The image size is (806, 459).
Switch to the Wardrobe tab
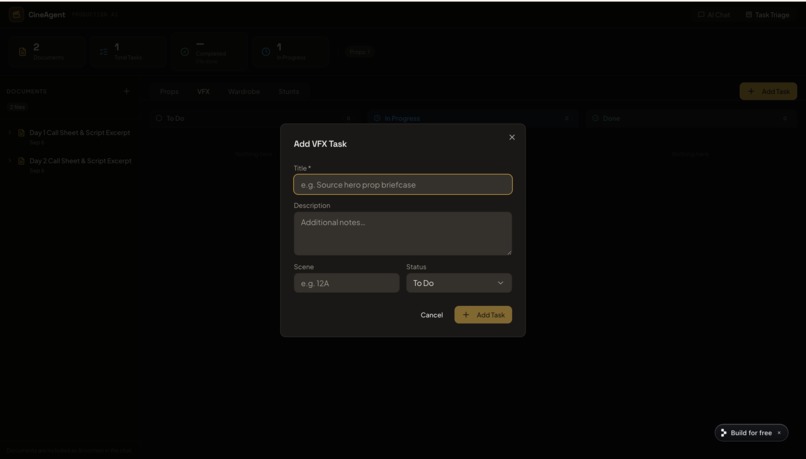(x=244, y=91)
